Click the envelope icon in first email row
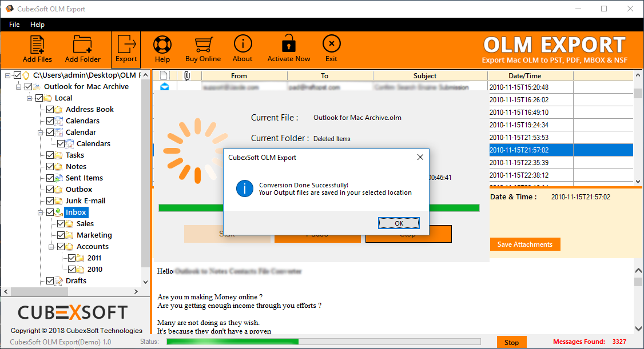The height and width of the screenshot is (349, 644). point(165,86)
